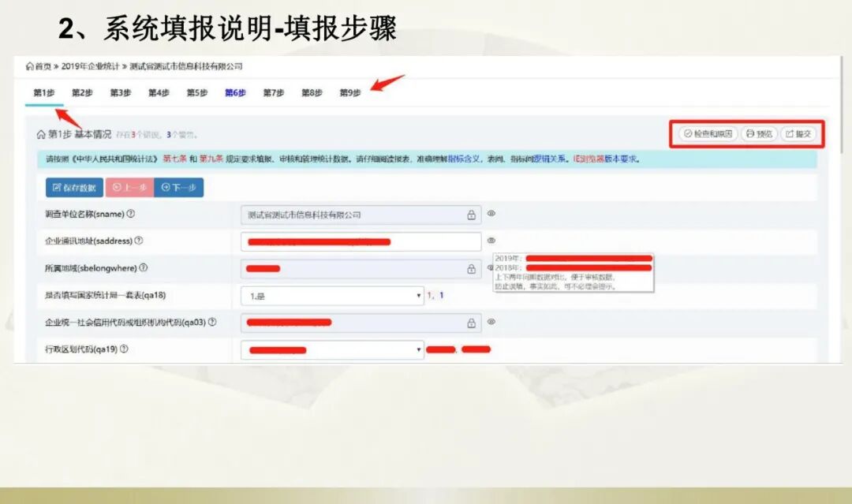
Task: Click the 上一步 button
Action: pos(129,188)
